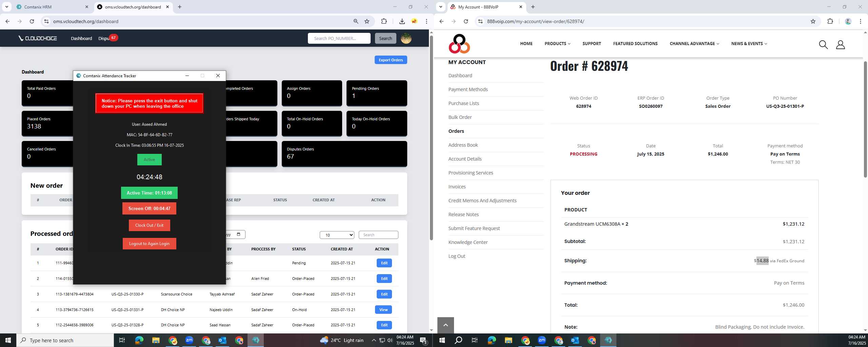
Task: Click the Type here to search box
Action: pyautogui.click(x=65, y=340)
